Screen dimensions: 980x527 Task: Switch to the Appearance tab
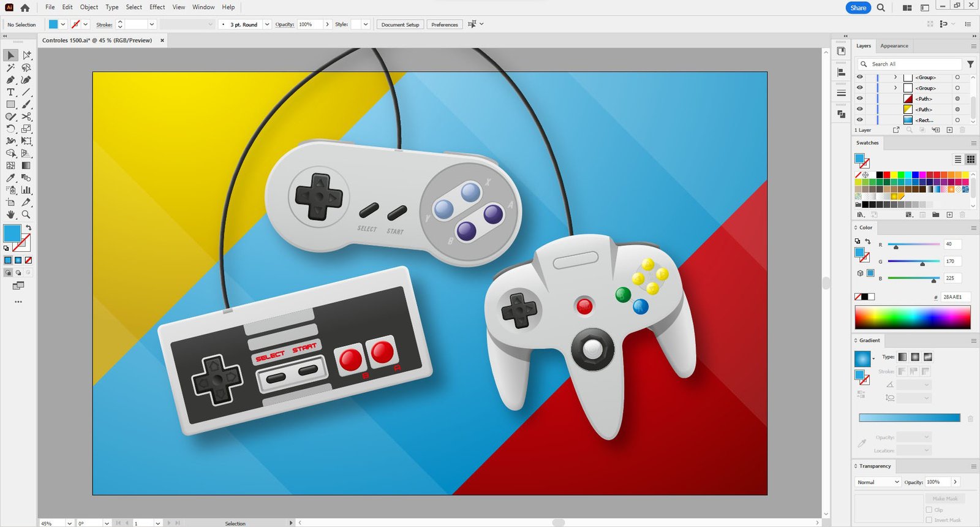(894, 46)
